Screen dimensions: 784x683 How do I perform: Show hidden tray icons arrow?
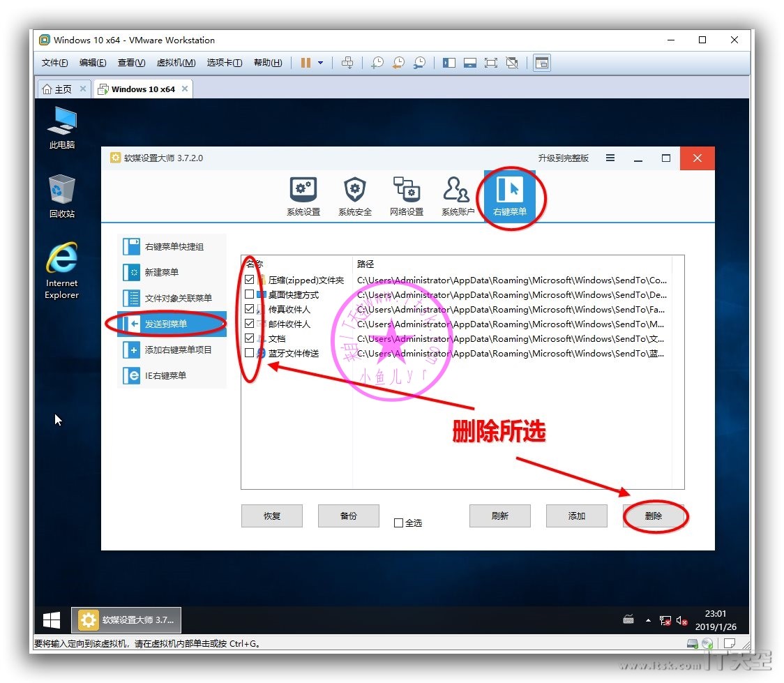pos(648,620)
